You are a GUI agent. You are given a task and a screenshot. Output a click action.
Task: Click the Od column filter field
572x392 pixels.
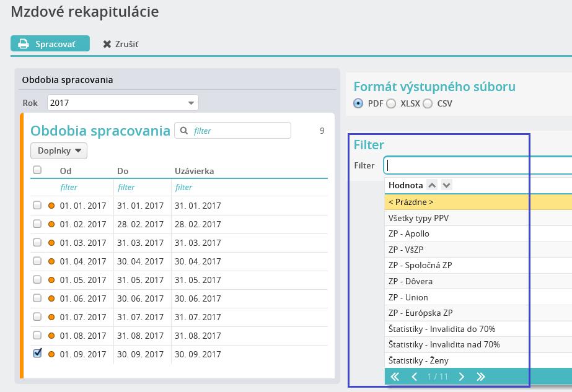click(x=86, y=188)
